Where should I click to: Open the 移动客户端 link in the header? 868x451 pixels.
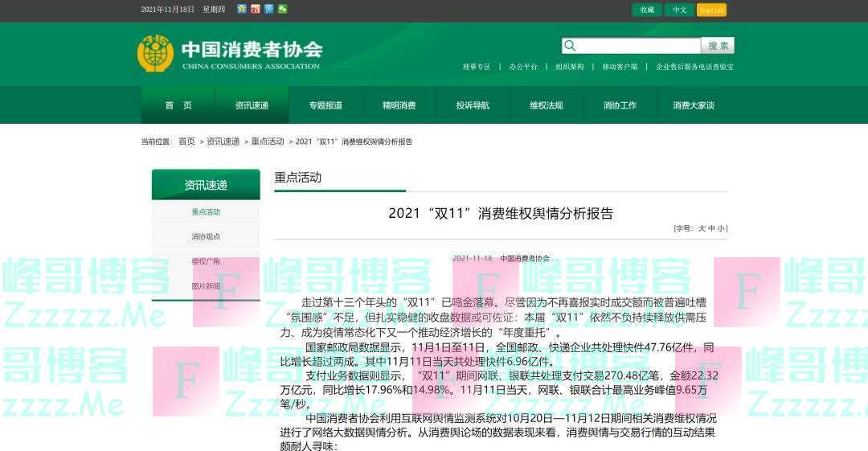click(620, 67)
